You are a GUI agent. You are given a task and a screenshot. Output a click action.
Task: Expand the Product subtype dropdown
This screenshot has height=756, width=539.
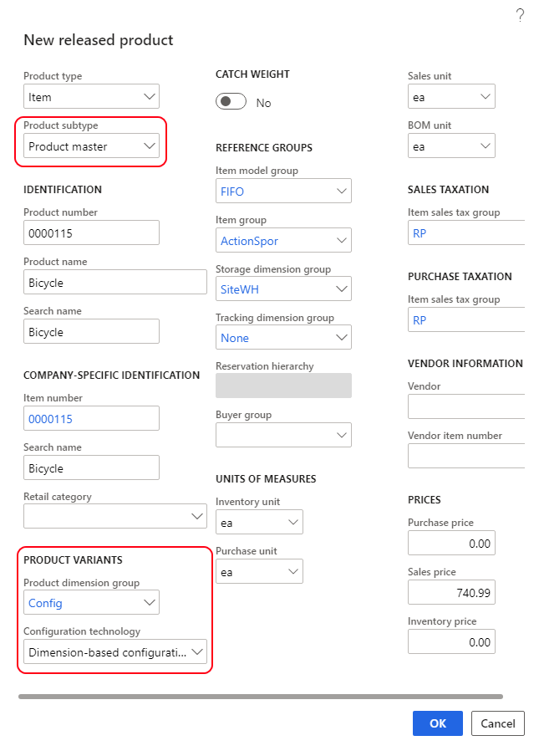click(92, 146)
